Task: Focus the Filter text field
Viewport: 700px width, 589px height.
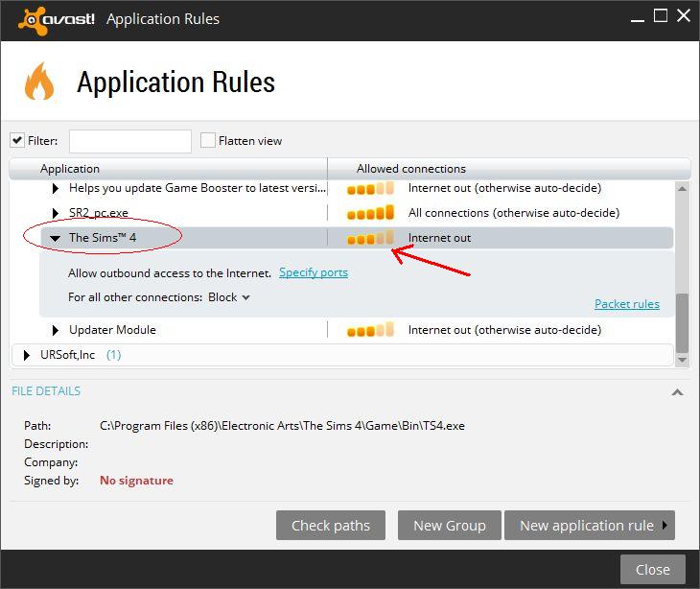Action: (x=130, y=141)
